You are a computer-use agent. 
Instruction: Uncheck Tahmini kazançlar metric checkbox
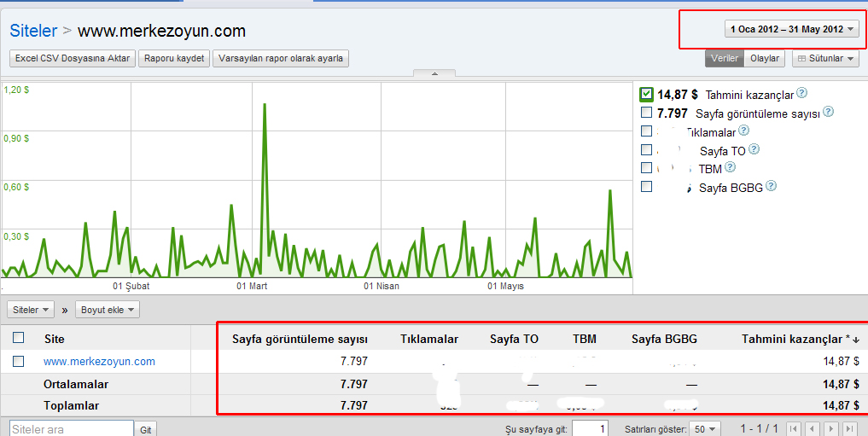coord(646,94)
